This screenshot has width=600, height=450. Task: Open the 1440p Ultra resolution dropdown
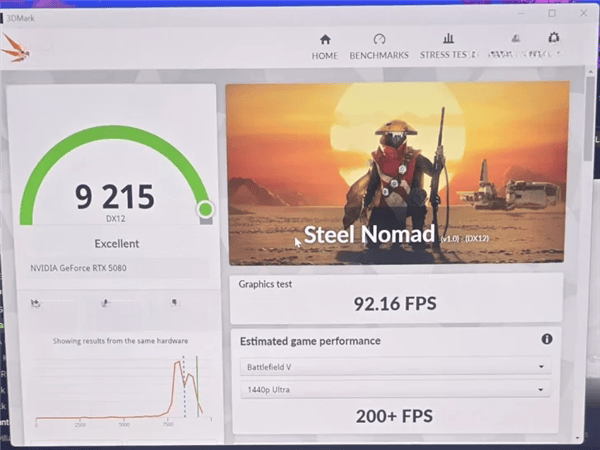395,389
